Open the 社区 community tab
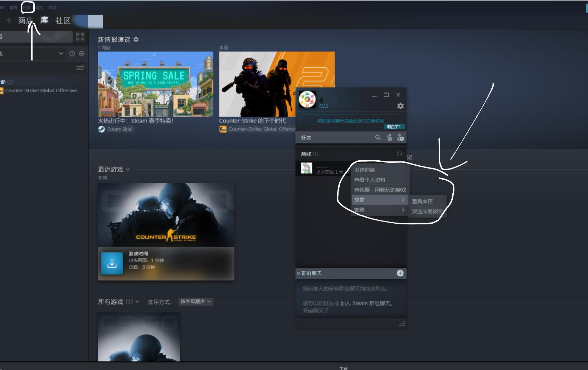The image size is (588, 370). (63, 21)
